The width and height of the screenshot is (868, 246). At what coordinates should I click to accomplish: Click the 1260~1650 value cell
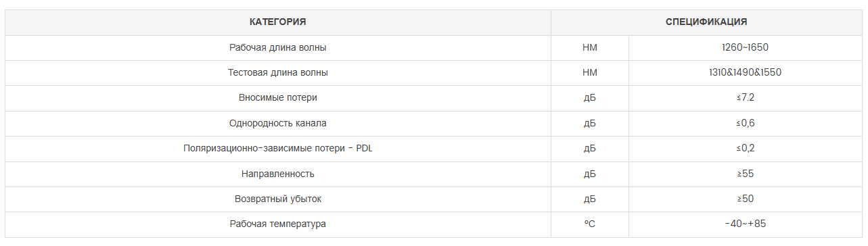(746, 48)
